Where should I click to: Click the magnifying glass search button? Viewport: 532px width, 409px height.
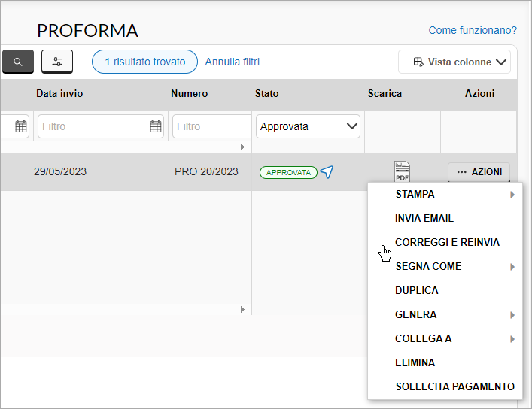pyautogui.click(x=18, y=62)
